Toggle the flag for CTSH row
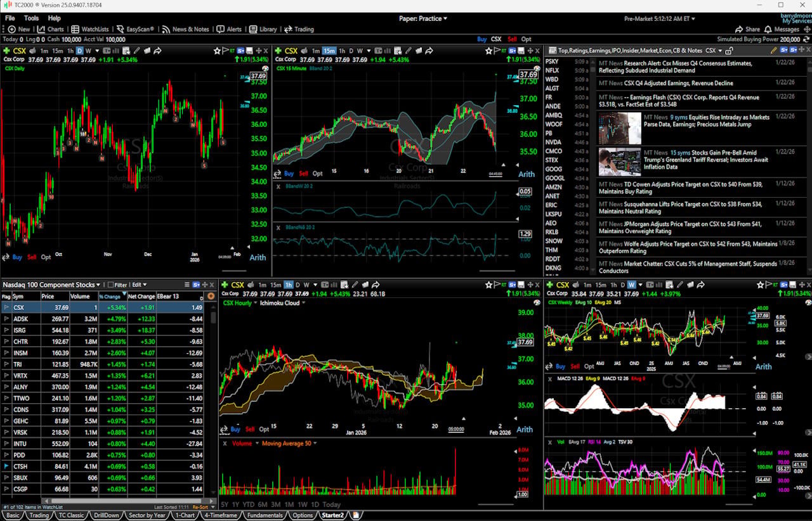812x521 pixels. point(6,466)
